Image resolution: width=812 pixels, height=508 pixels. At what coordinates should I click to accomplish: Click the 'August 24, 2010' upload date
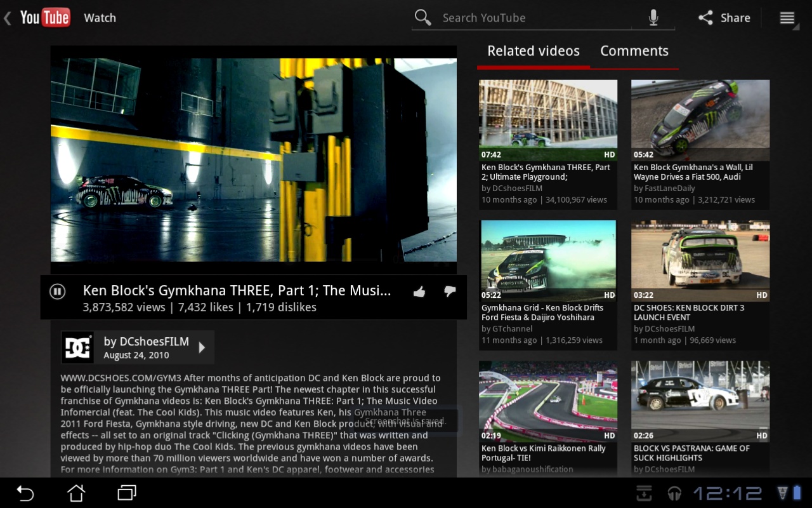[x=136, y=356]
